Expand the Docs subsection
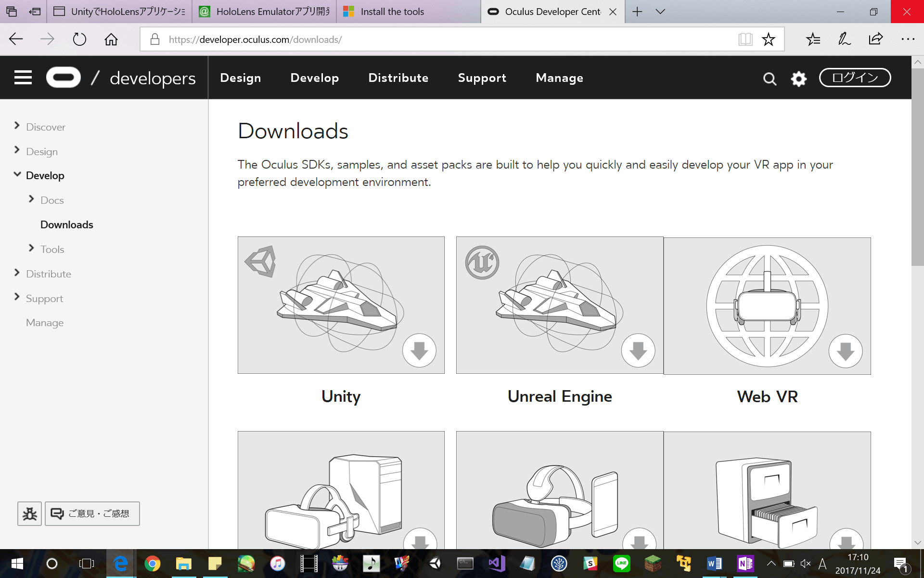Image resolution: width=924 pixels, height=578 pixels. click(x=32, y=199)
